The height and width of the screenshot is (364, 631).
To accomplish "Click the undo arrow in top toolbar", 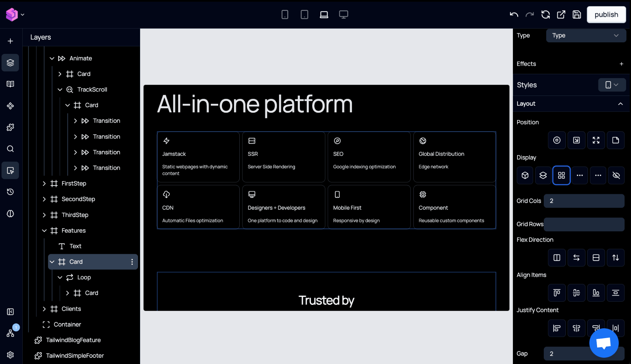I will click(514, 15).
